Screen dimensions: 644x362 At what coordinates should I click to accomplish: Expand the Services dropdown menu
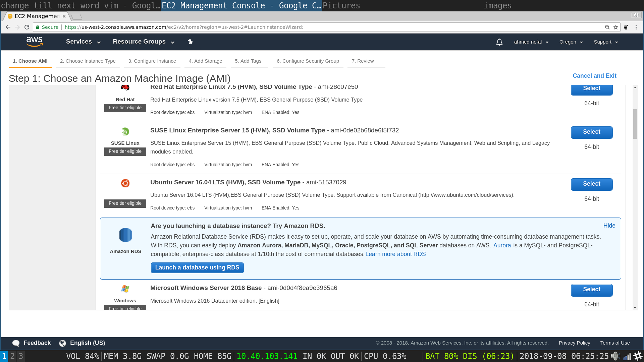[x=83, y=42]
